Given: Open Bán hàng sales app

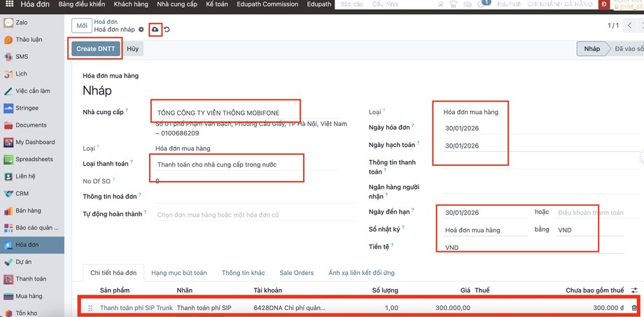Looking at the screenshot, I should coord(32,211).
